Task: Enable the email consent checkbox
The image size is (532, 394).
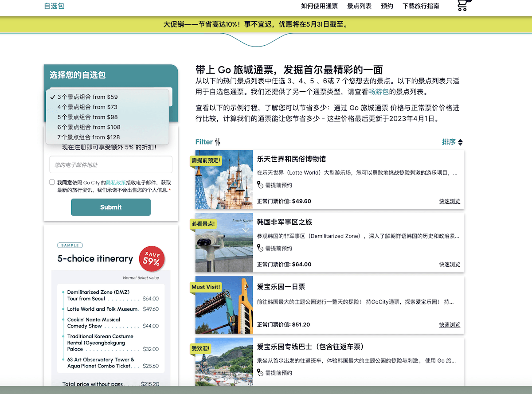Action: (x=51, y=183)
